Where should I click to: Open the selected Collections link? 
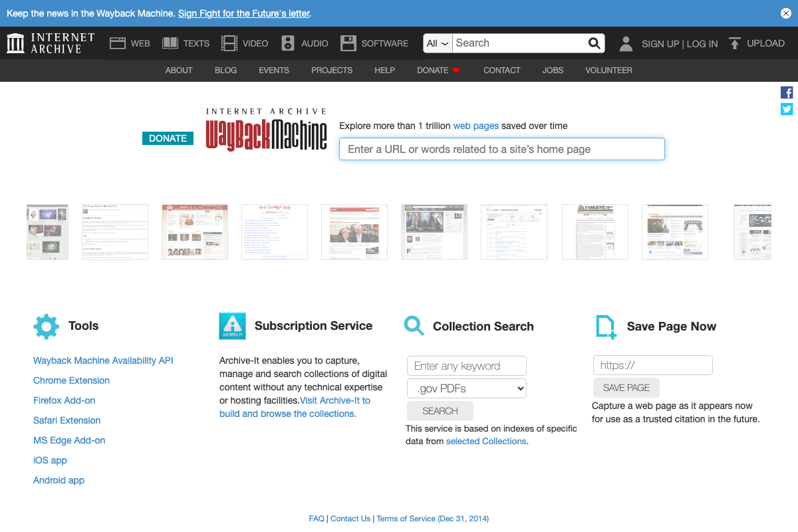tap(486, 441)
